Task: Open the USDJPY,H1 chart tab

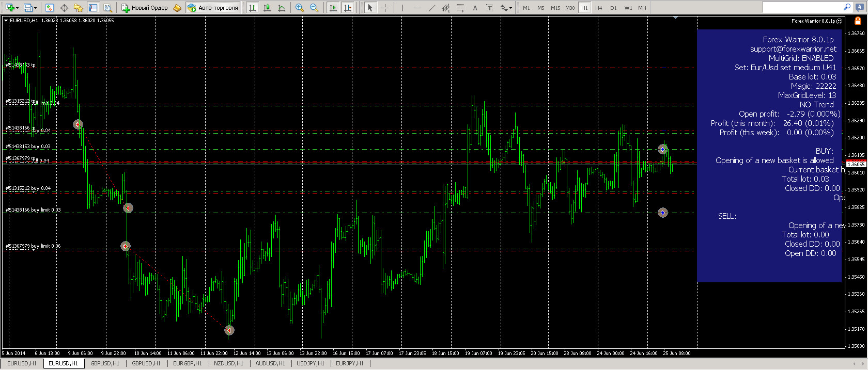Action: [x=311, y=363]
